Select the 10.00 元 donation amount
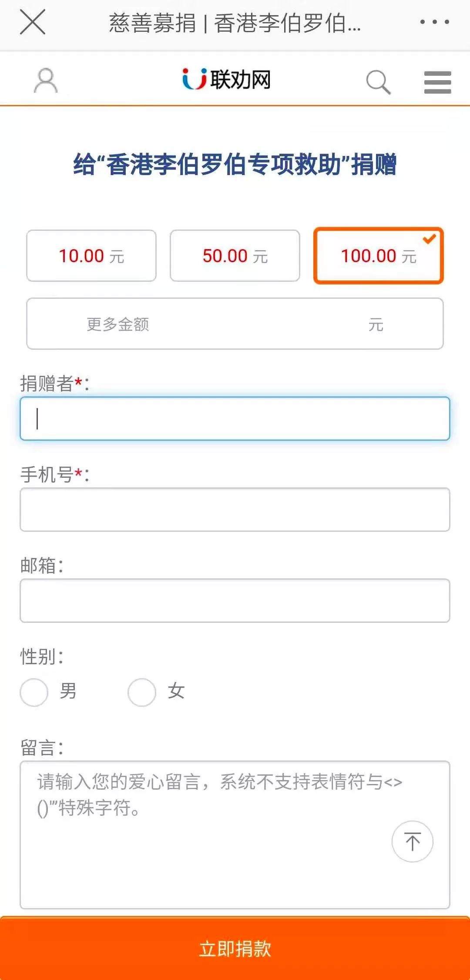The height and width of the screenshot is (980, 470). pos(91,256)
